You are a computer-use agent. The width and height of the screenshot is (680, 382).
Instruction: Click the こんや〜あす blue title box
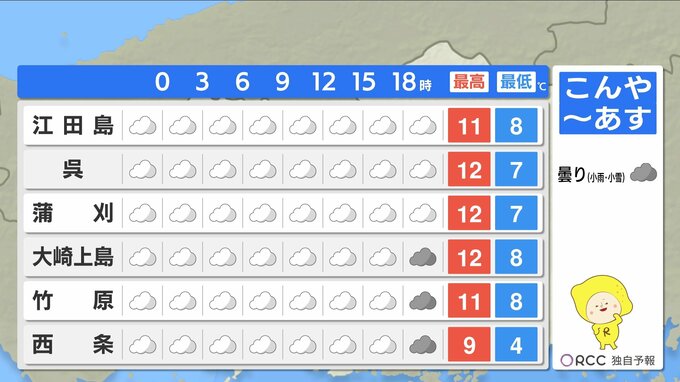608,103
